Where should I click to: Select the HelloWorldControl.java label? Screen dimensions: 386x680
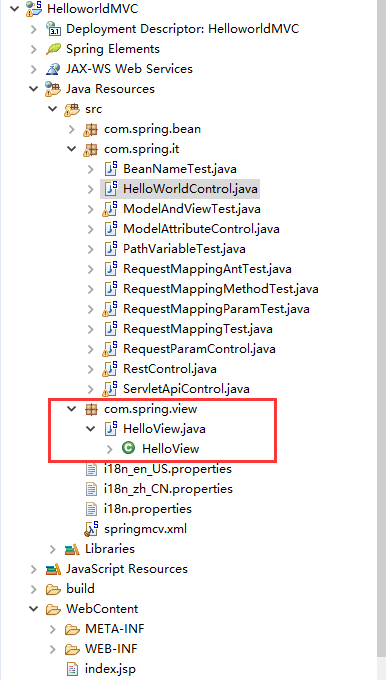190,189
